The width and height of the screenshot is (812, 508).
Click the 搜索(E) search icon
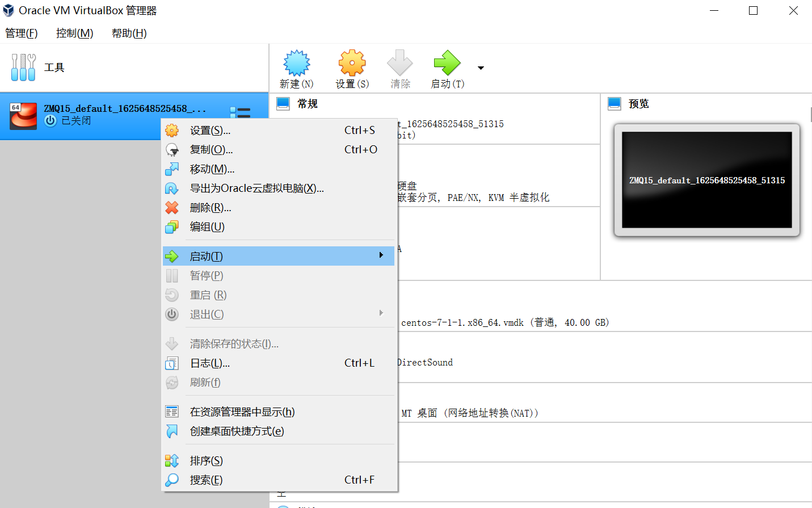click(172, 480)
